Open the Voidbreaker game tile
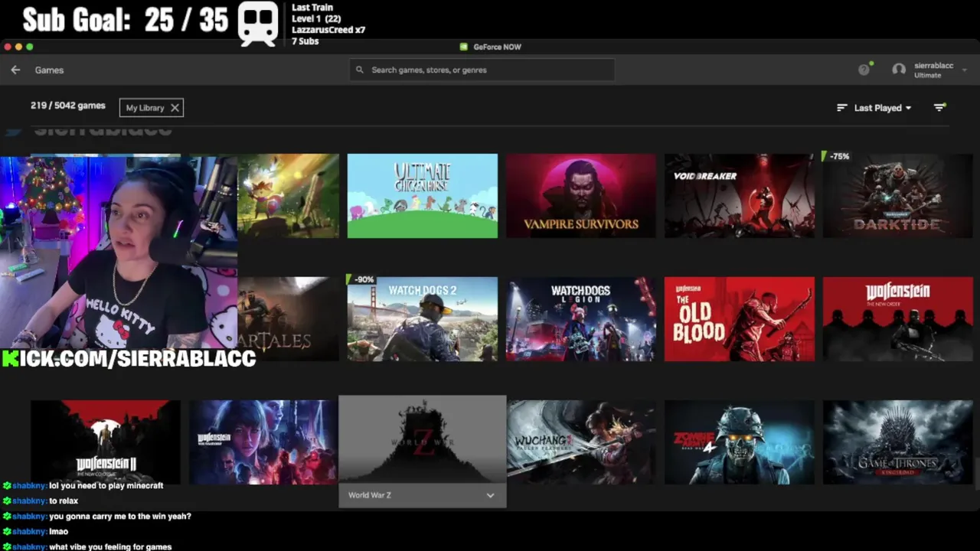The image size is (980, 551). point(740,196)
